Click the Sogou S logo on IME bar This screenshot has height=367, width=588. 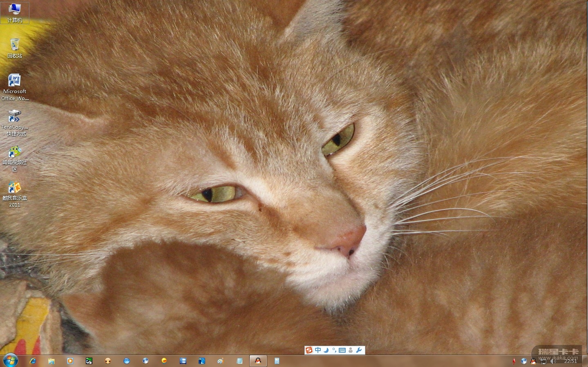tap(309, 350)
